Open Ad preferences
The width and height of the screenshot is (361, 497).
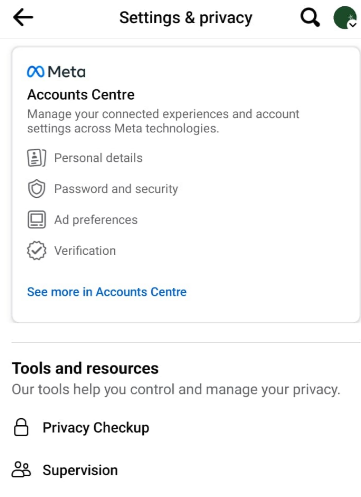pos(96,220)
